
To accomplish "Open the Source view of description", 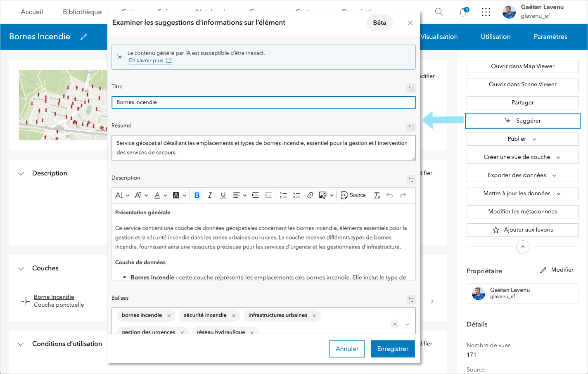I will pyautogui.click(x=353, y=195).
